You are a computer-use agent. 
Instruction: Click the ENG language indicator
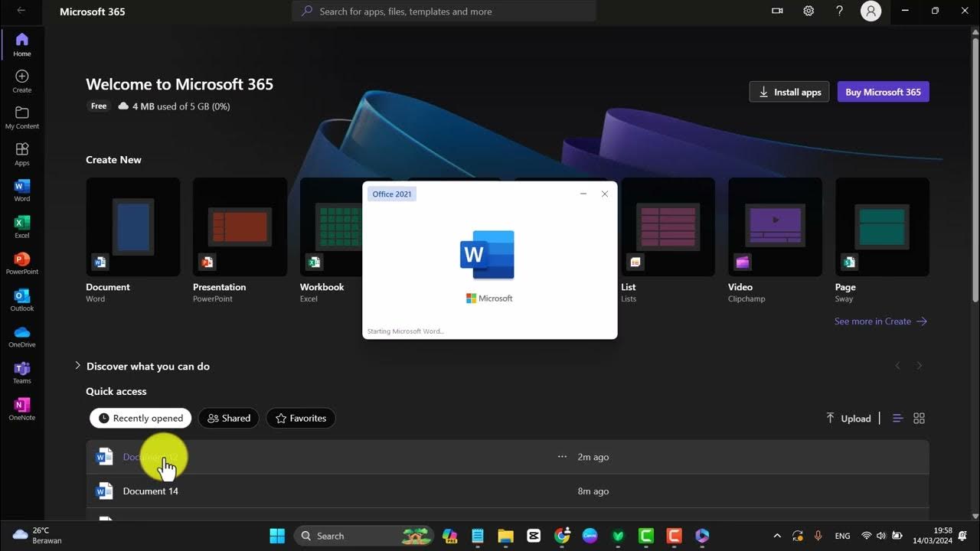pyautogui.click(x=842, y=536)
